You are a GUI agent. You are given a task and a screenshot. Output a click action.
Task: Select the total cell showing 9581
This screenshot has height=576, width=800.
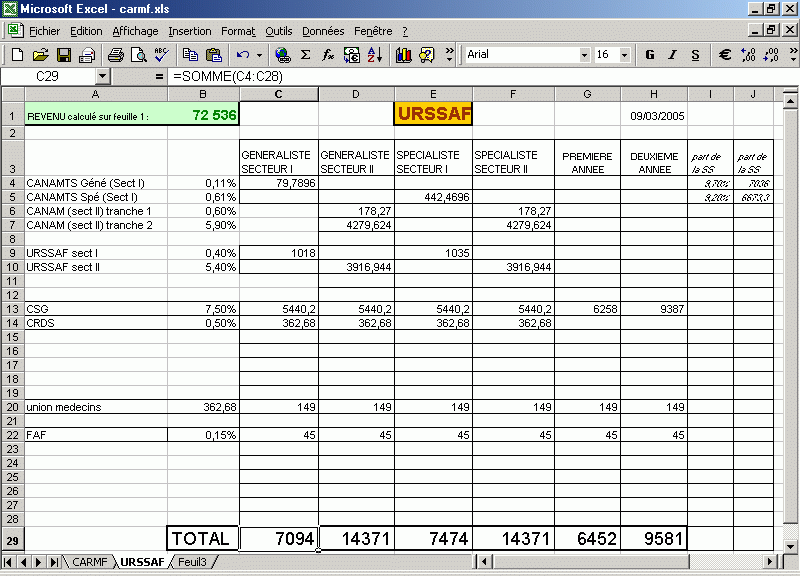pos(654,539)
